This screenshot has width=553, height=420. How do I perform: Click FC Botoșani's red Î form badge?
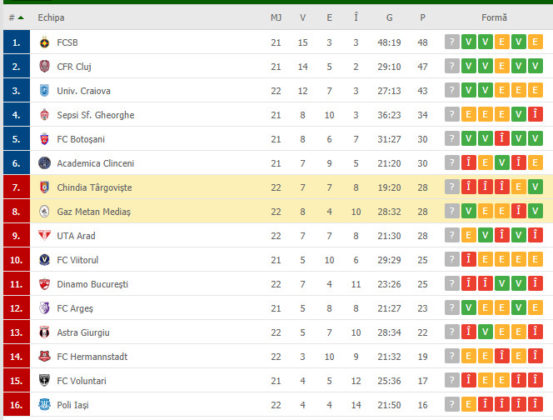[x=502, y=139]
